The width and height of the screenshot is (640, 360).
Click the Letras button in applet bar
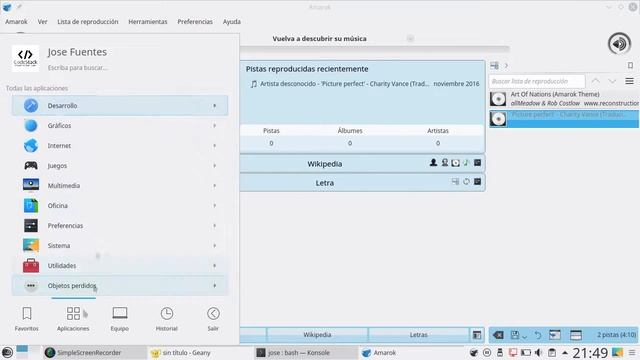418,335
